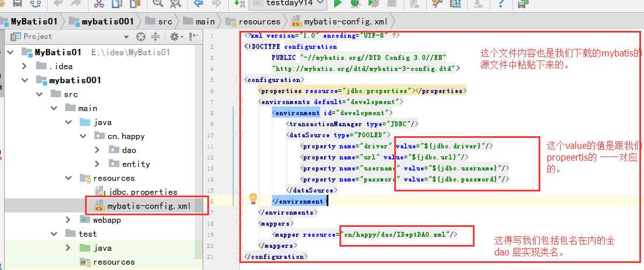Viewport: 644px width, 270px height.
Task: Collapse the main folder arrow
Action: point(54,108)
